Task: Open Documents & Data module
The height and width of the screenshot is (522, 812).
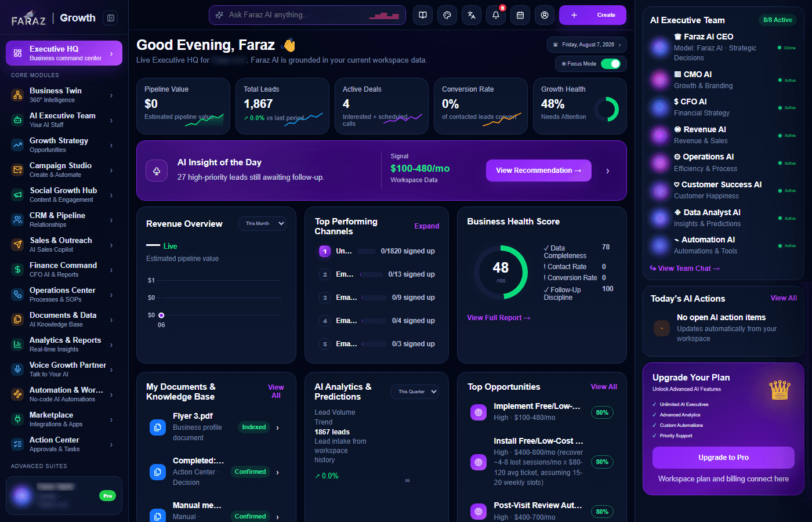Action: coord(64,320)
